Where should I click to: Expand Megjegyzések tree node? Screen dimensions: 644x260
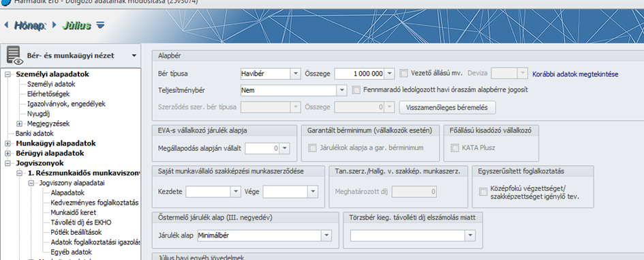(19, 124)
